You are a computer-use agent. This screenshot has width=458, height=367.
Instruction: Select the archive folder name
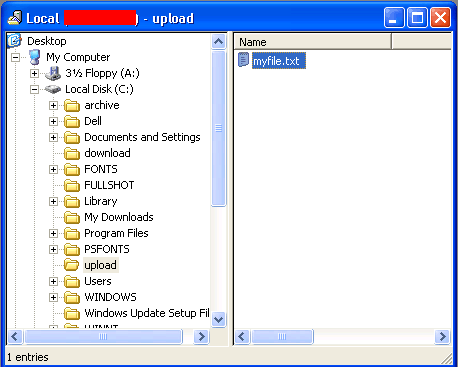coord(102,105)
